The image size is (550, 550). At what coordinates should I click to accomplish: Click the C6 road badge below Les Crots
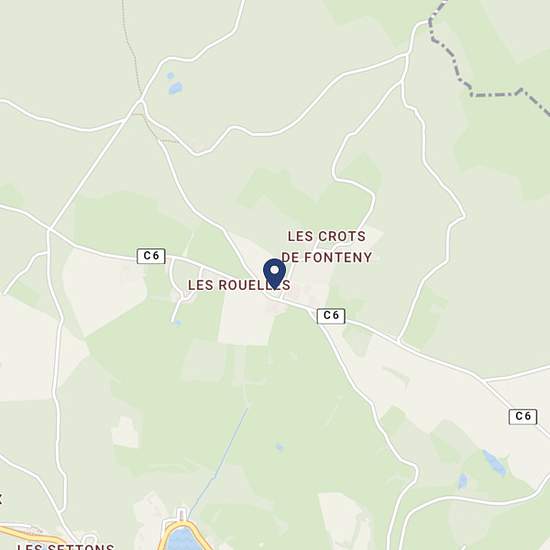point(331,316)
